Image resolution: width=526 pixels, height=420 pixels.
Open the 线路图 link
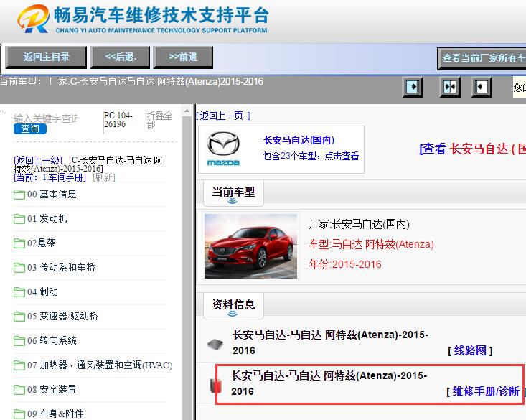point(470,351)
